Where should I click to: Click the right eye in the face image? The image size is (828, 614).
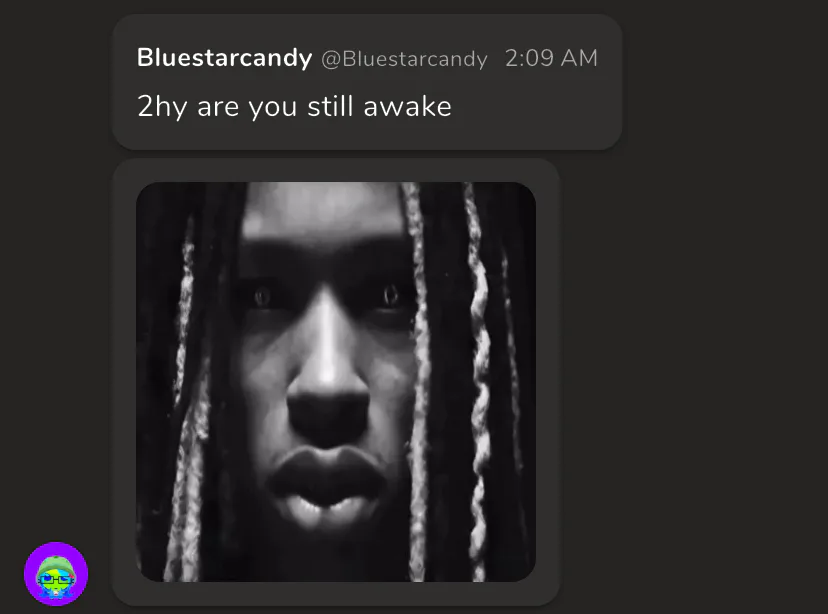(391, 297)
